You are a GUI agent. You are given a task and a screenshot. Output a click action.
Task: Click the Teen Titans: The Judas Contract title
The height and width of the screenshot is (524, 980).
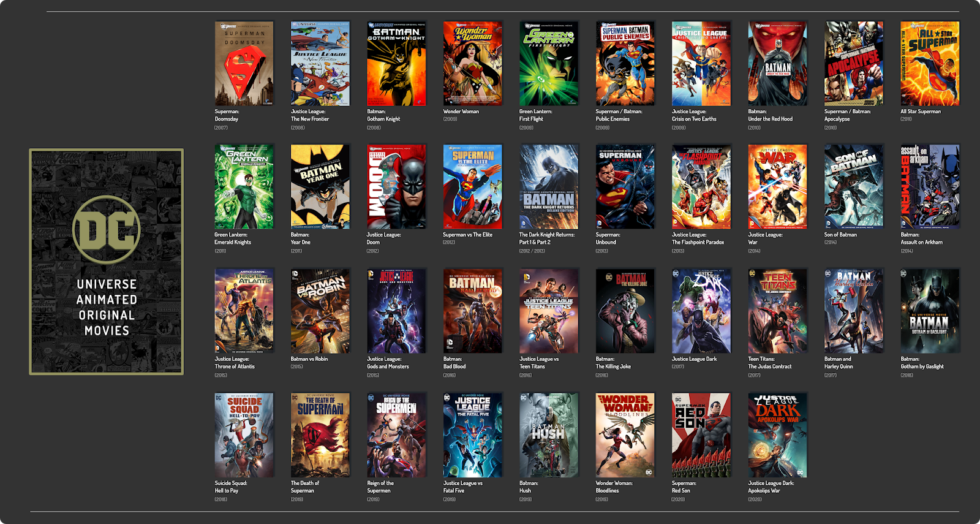tap(769, 363)
